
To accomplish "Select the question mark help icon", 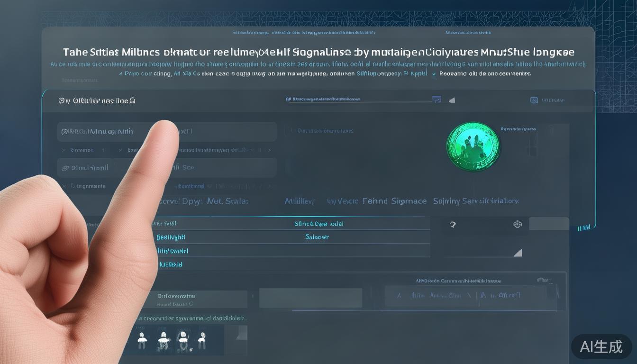I will (453, 225).
